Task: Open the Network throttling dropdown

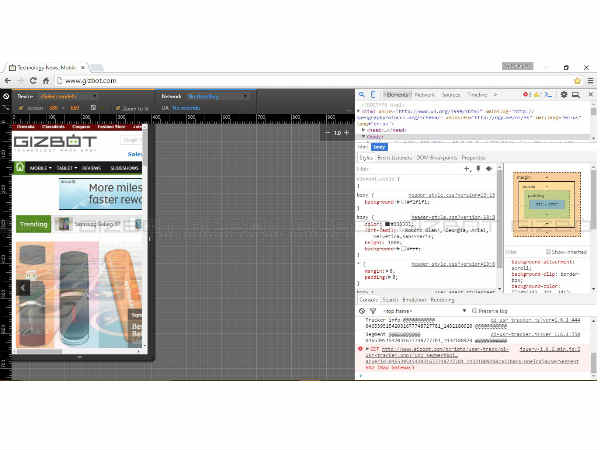Action: pos(218,96)
